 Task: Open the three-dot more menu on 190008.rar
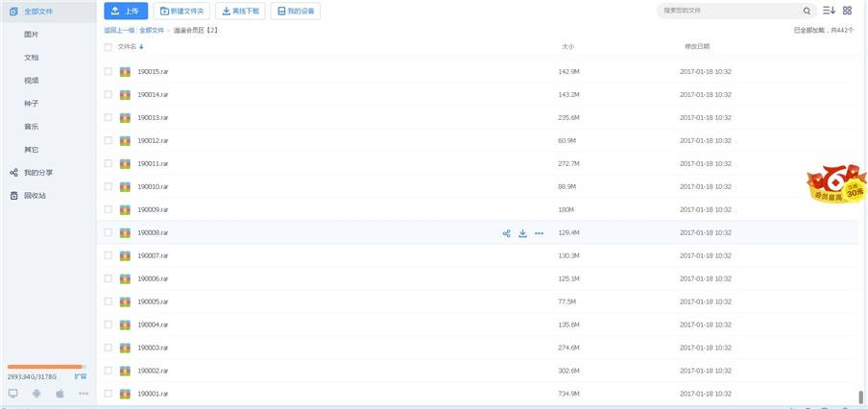pyautogui.click(x=539, y=233)
